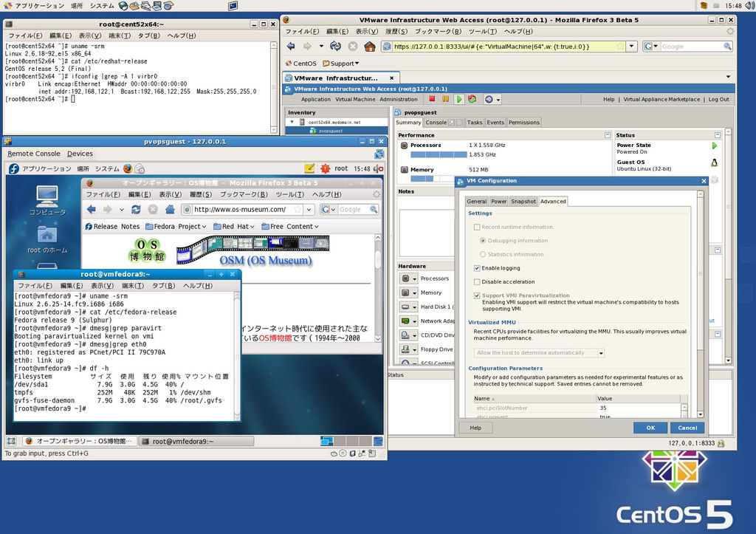The image size is (756, 534).
Task: Reload the VMware Web Access page
Action: (x=336, y=47)
